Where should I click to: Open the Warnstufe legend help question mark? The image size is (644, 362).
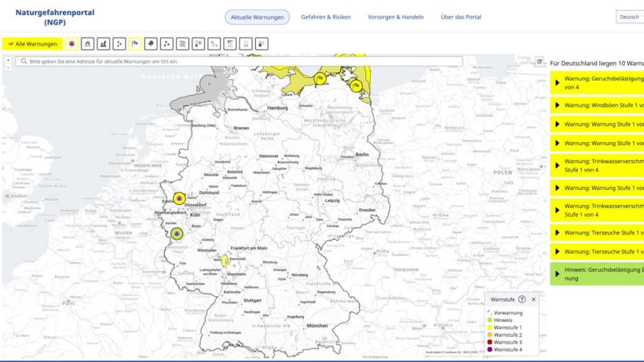(x=521, y=299)
